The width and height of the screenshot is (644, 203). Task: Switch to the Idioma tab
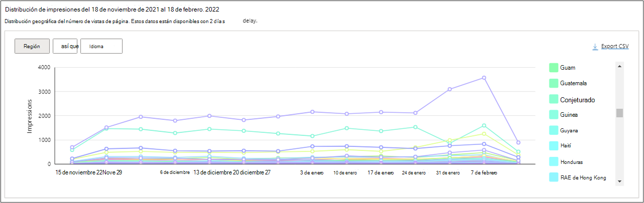(101, 46)
